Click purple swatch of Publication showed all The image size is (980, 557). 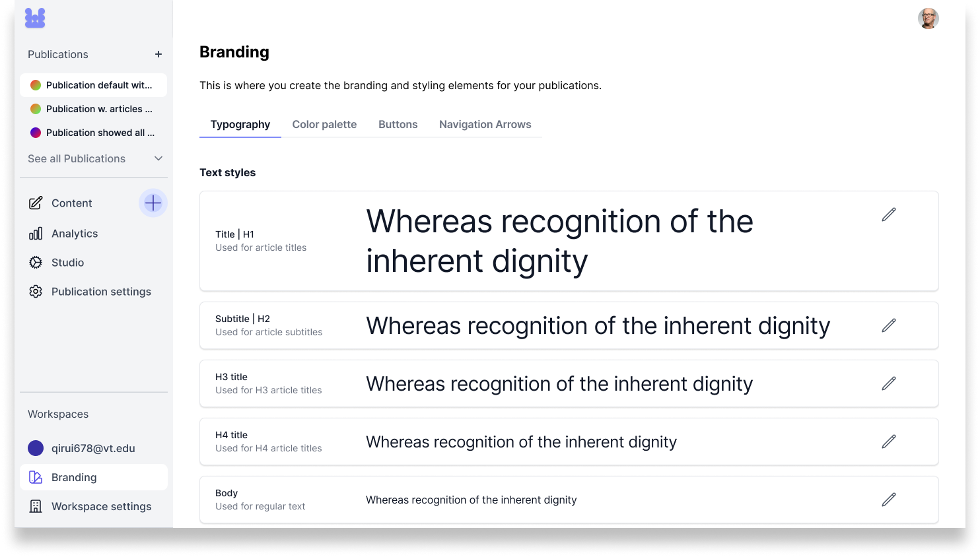pos(36,133)
